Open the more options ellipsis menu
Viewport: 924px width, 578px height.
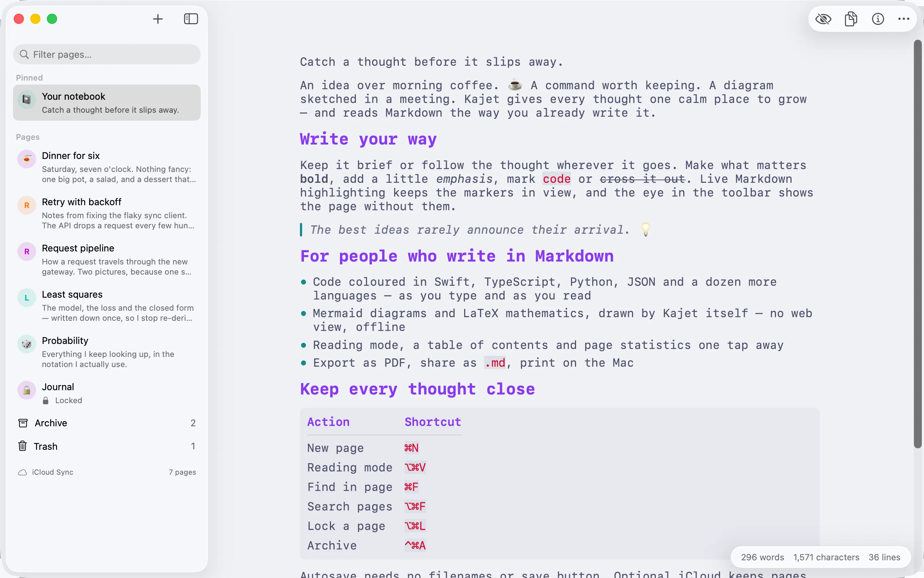(x=904, y=19)
